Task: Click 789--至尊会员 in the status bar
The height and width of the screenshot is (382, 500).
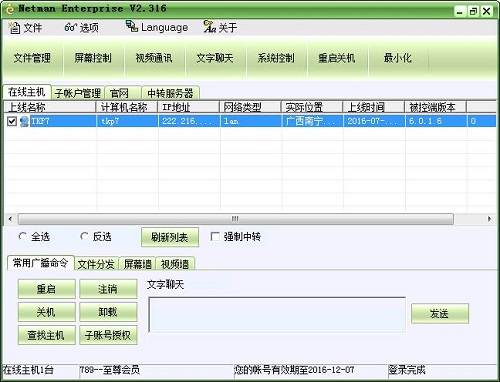Action: (110, 370)
